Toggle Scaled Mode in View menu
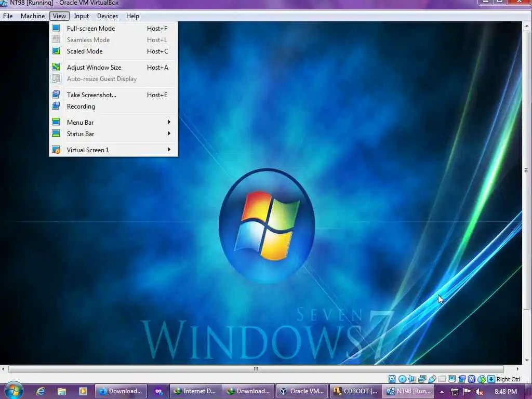 point(113,51)
